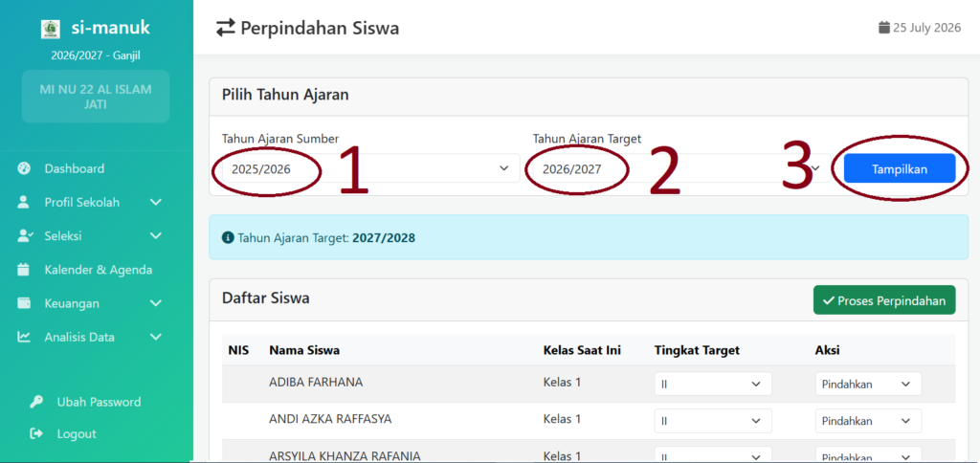Click the Daftar Siswa heading
Viewport: 980px width, 463px height.
pos(266,298)
